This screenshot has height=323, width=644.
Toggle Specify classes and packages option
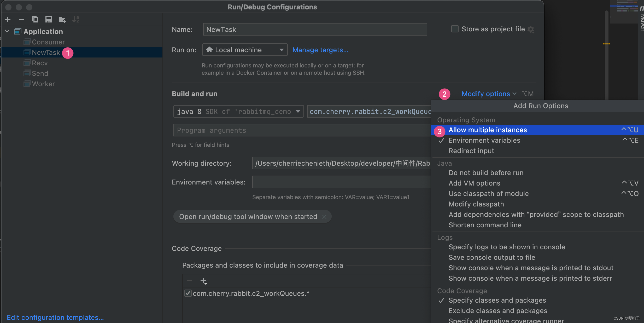[537, 301]
